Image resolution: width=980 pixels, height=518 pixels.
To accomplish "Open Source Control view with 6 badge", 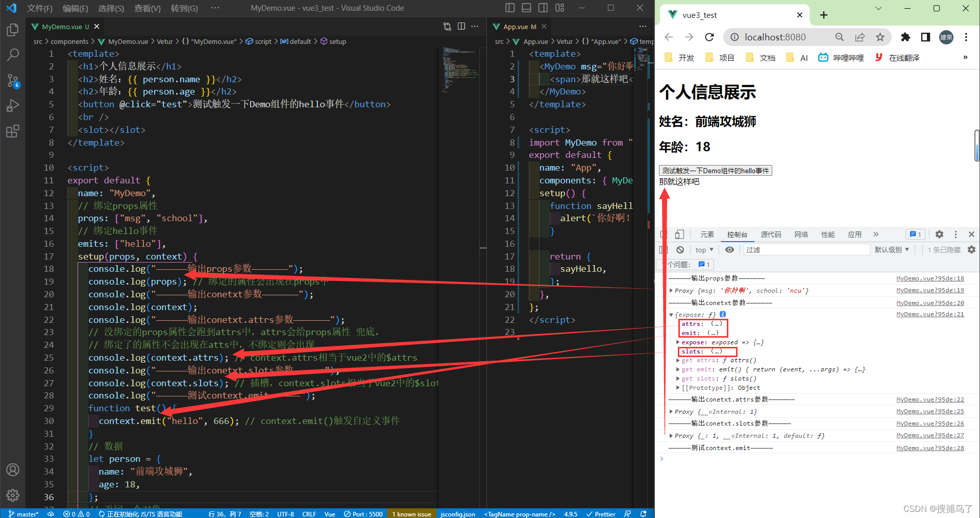I will pos(13,81).
